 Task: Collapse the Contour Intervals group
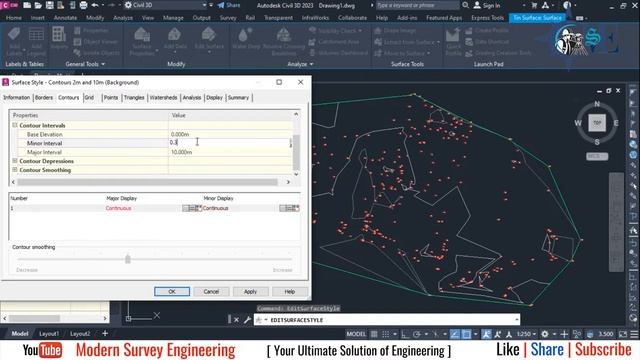(15, 125)
